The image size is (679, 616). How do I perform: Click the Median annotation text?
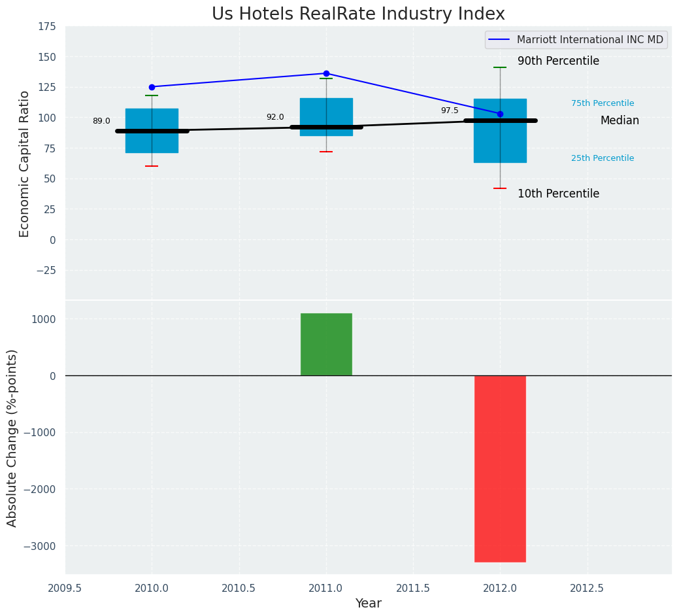point(620,121)
